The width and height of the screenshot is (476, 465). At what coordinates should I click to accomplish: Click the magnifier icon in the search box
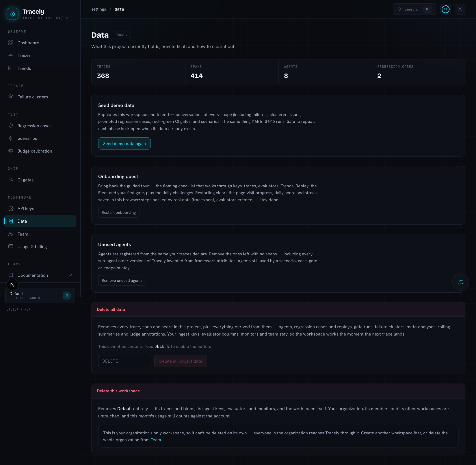tap(400, 9)
